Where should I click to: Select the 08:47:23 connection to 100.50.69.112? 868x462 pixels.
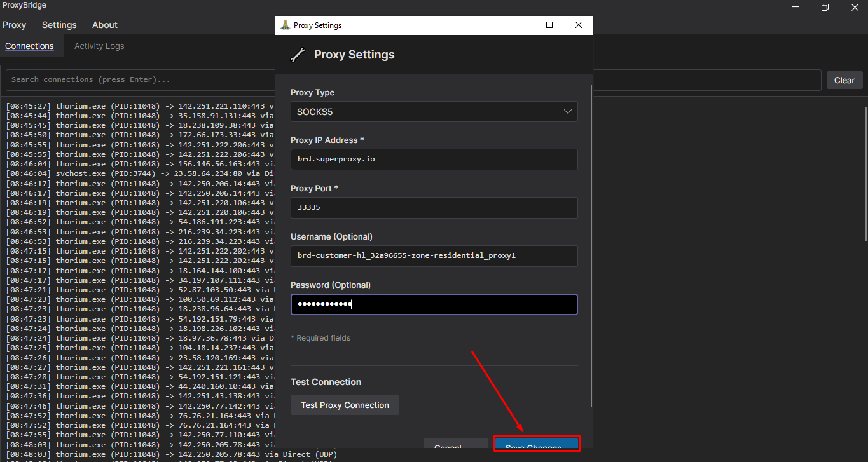tap(140, 300)
